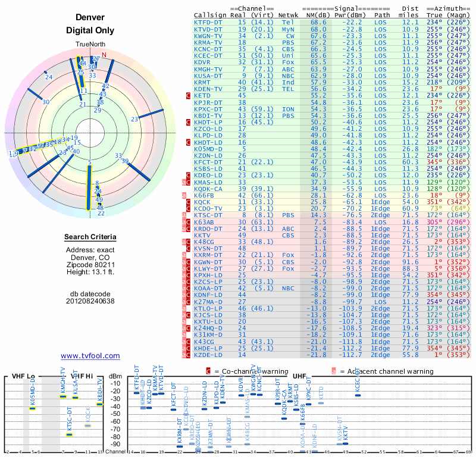Select the KCNC-DT callsign
This screenshot has height=457, width=476.
tap(208, 49)
